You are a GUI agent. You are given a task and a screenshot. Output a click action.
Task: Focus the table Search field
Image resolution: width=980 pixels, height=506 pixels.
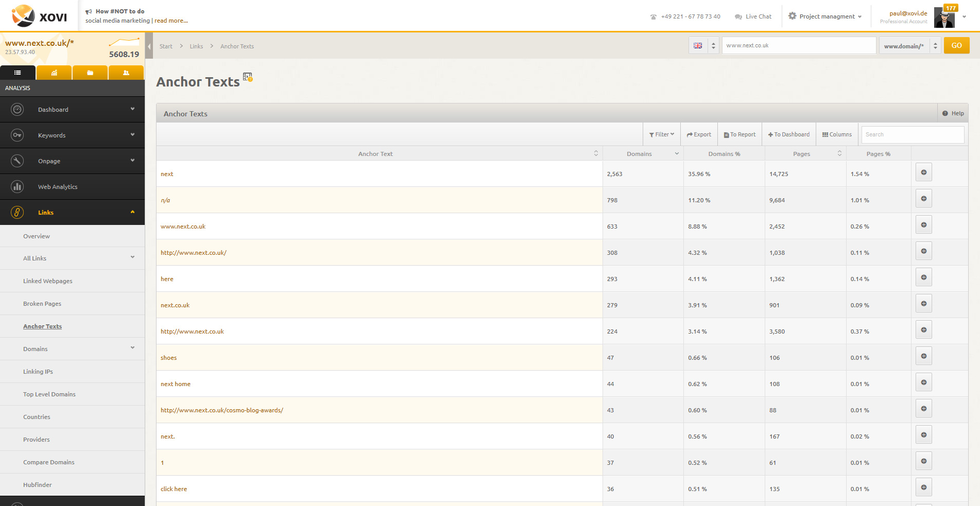pyautogui.click(x=913, y=135)
